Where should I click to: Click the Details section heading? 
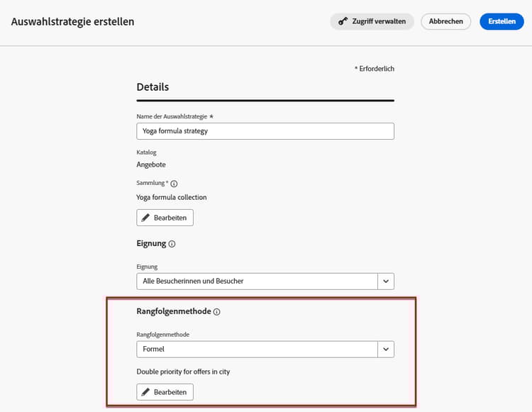pos(153,88)
